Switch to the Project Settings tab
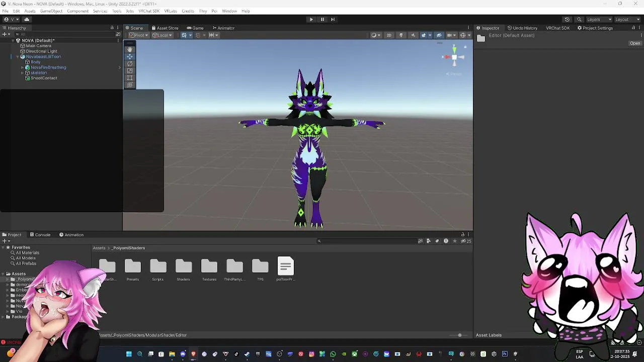 (595, 28)
